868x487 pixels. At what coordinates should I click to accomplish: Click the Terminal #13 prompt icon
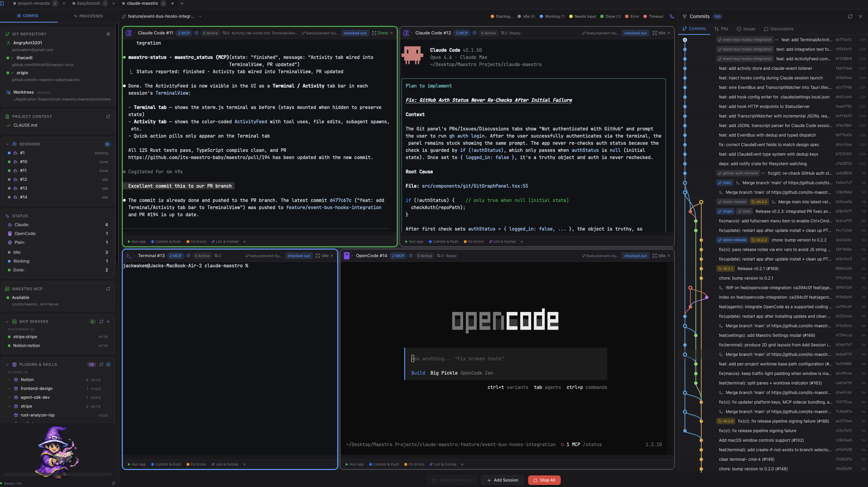point(129,256)
